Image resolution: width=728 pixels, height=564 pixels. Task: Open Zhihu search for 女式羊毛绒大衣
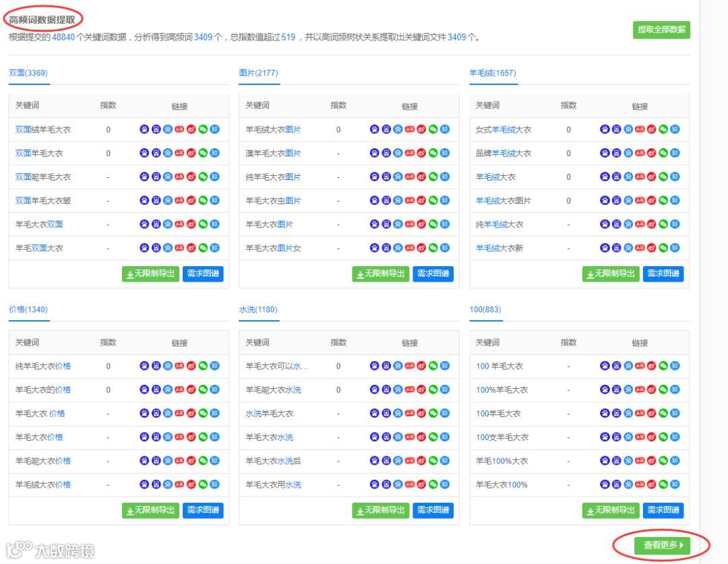675,129
